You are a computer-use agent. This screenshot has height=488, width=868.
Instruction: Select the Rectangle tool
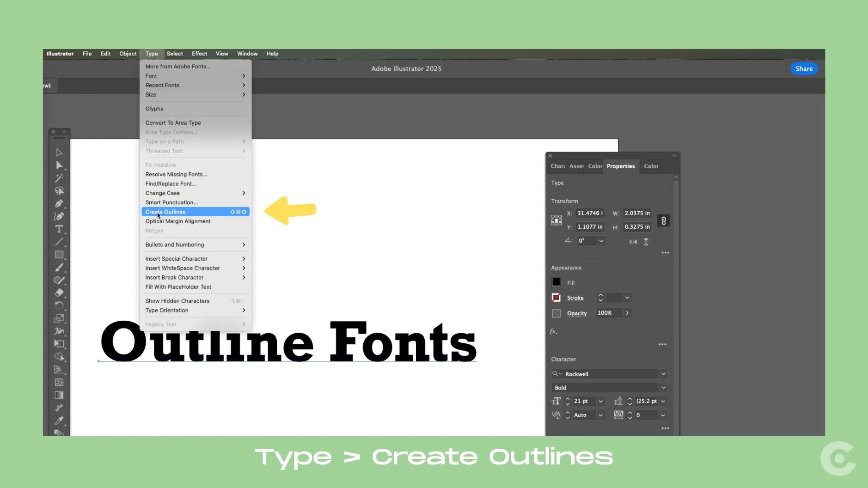59,254
